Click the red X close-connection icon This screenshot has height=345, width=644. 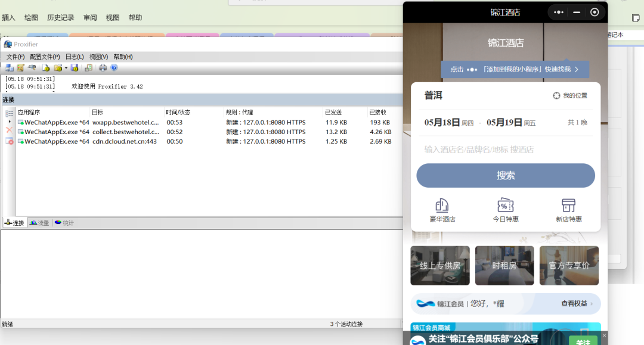click(x=10, y=130)
